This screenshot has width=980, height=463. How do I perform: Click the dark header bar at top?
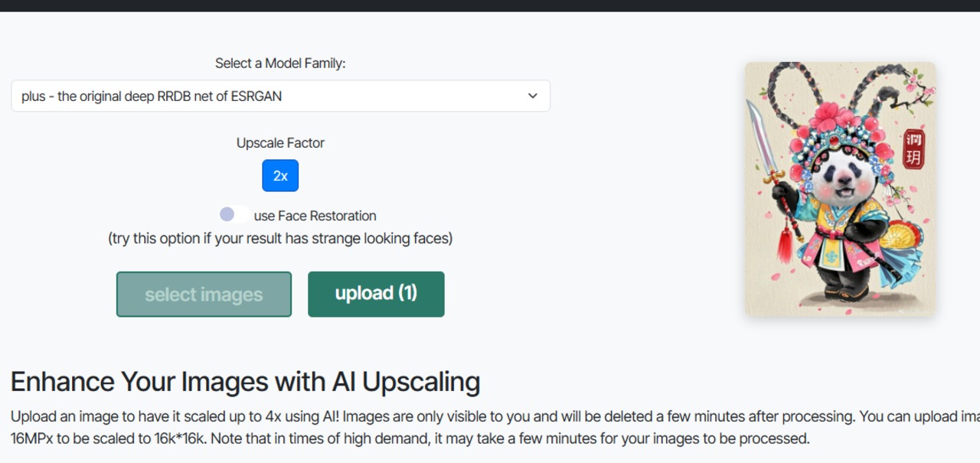pos(490,5)
